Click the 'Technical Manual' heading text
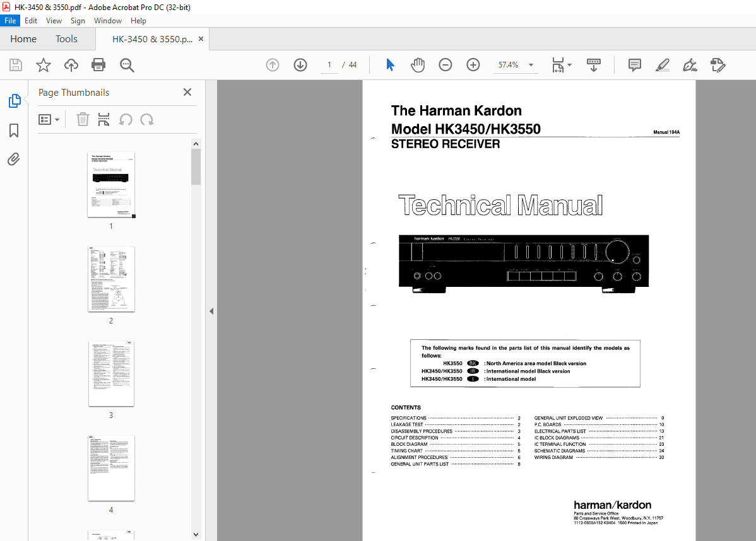 500,206
